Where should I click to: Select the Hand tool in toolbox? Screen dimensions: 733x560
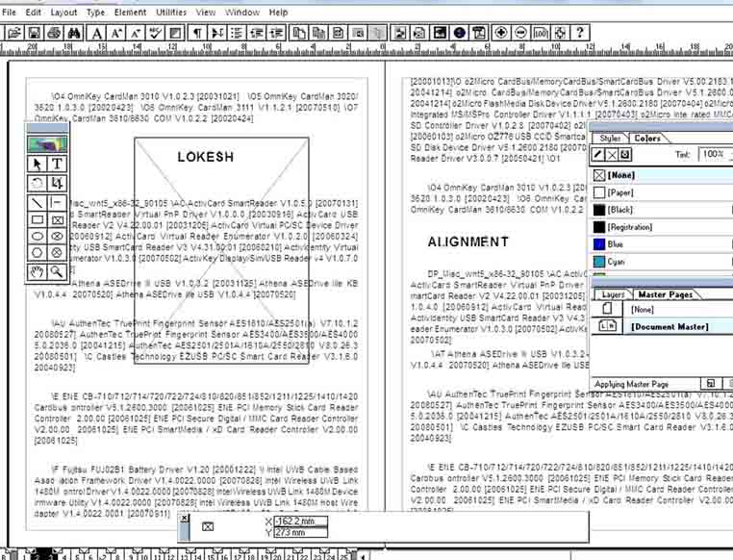click(x=38, y=272)
